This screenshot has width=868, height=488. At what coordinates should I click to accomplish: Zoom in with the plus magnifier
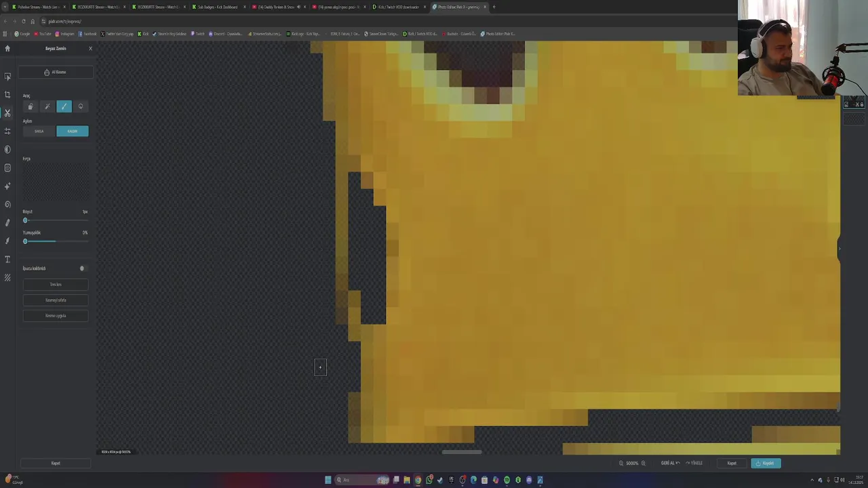644,464
